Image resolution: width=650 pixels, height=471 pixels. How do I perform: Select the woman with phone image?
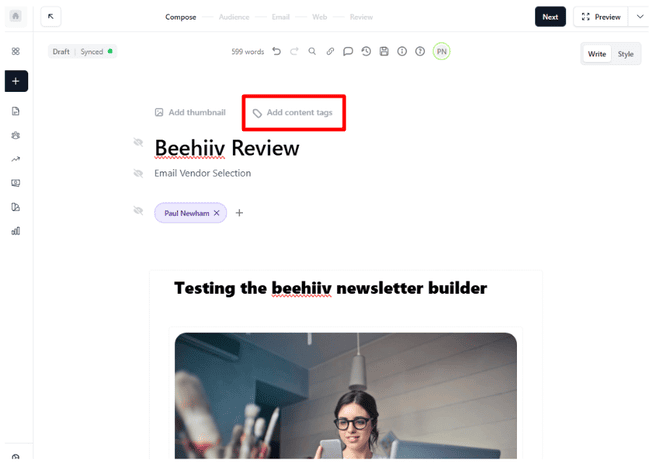click(346, 396)
